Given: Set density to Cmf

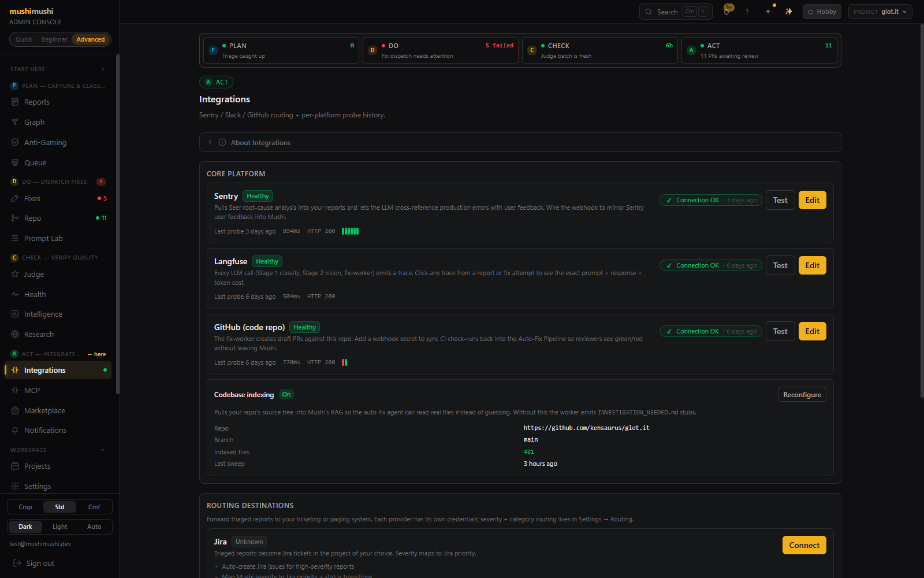Looking at the screenshot, I should point(94,507).
